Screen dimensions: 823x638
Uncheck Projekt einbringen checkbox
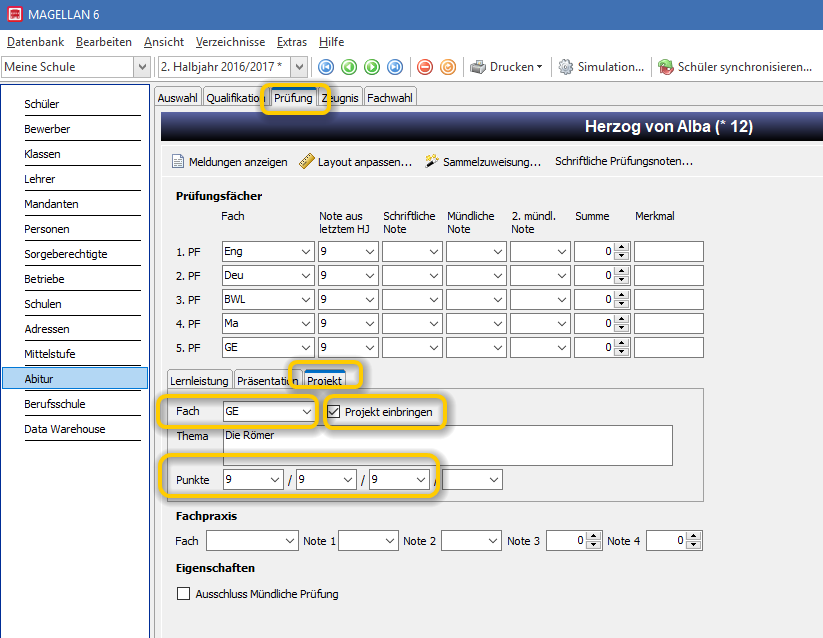pyautogui.click(x=334, y=412)
